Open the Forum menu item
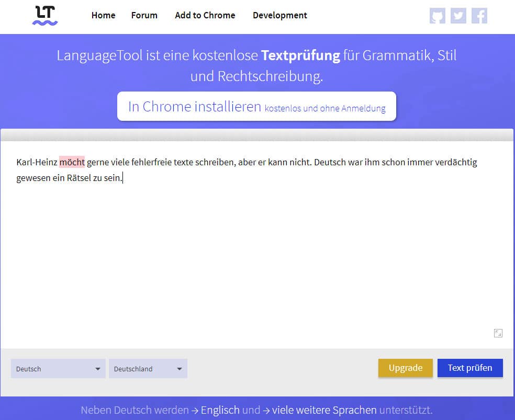 (x=144, y=15)
